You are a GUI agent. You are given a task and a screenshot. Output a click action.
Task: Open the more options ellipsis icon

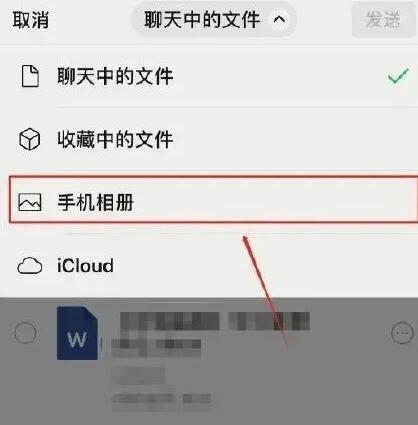tap(401, 332)
